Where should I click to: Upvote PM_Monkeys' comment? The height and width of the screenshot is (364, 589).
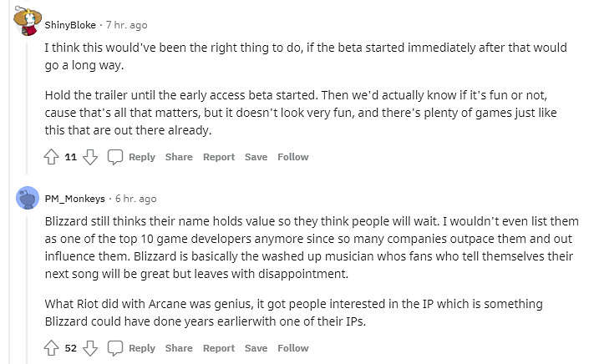coord(52,348)
